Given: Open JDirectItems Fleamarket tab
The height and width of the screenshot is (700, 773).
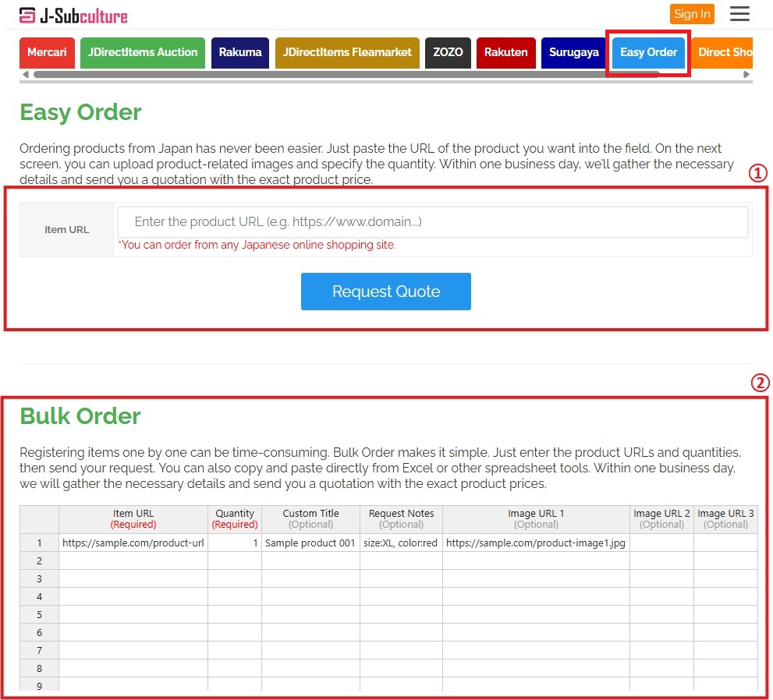Looking at the screenshot, I should click(347, 53).
